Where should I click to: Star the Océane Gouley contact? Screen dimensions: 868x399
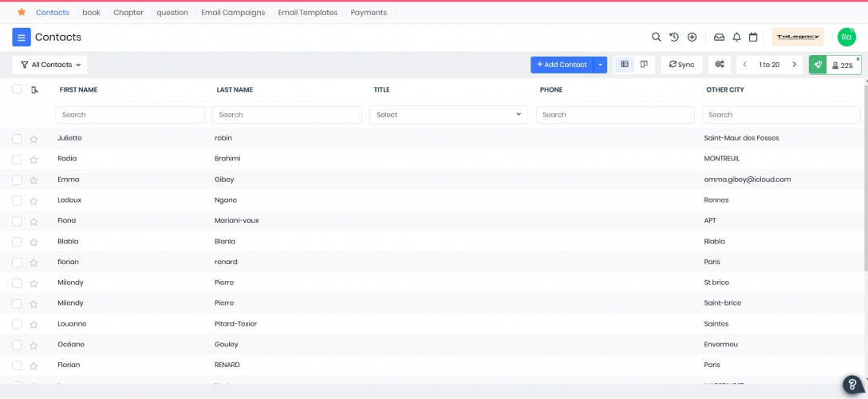point(34,346)
